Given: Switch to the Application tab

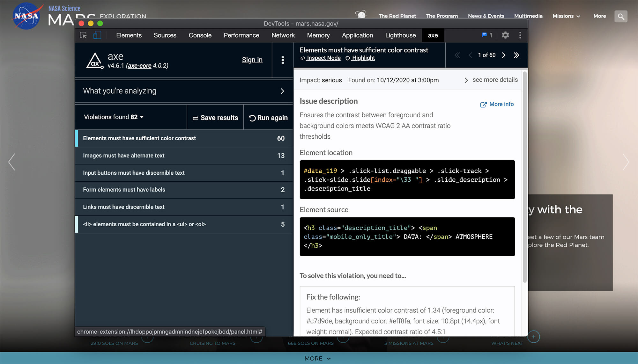Looking at the screenshot, I should tap(357, 35).
